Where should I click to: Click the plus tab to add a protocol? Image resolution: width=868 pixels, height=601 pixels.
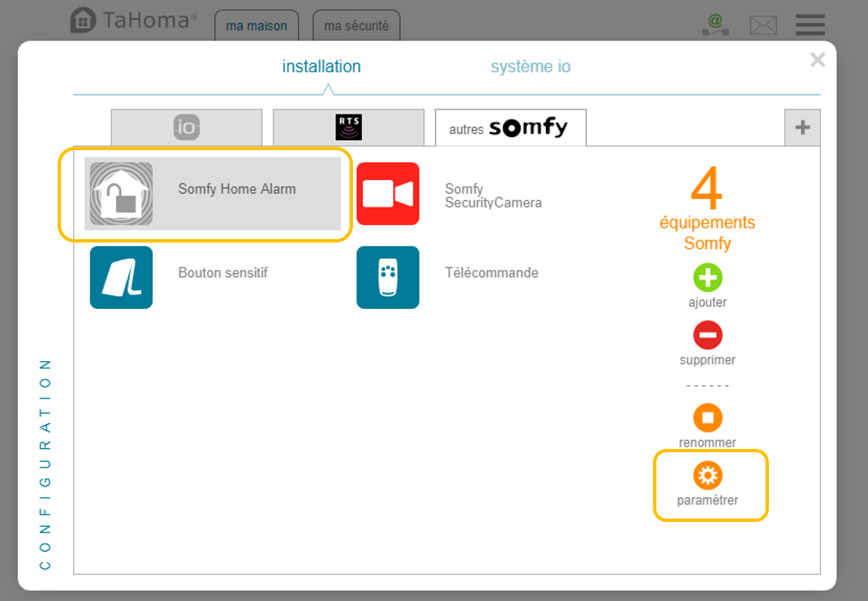(802, 127)
